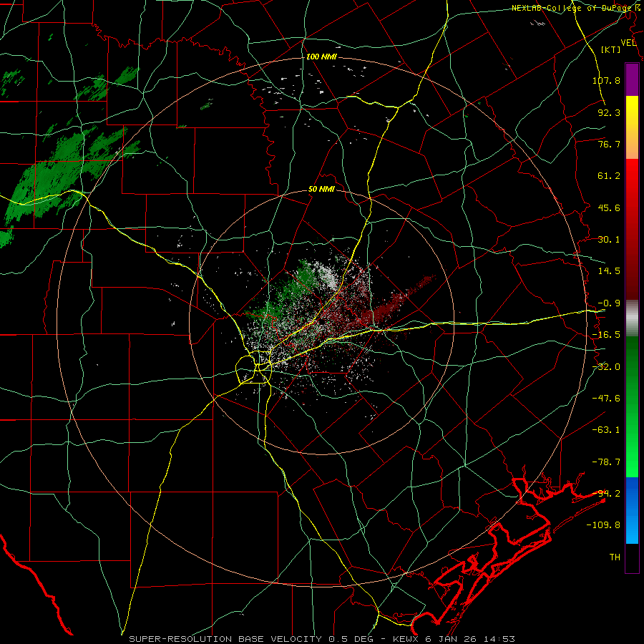Image resolution: width=644 pixels, height=644 pixels.
Task: Click the yellow-orange segment of the color bar
Action: point(632,127)
